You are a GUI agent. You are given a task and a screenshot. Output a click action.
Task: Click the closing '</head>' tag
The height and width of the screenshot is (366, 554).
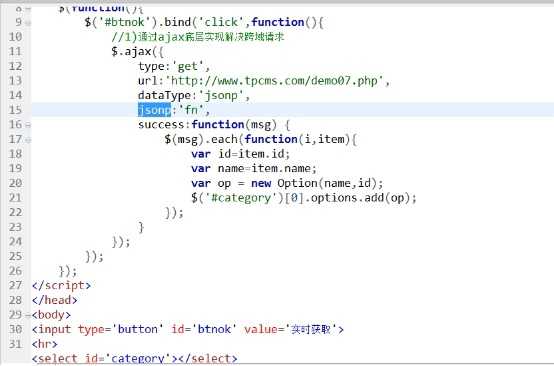coord(54,300)
